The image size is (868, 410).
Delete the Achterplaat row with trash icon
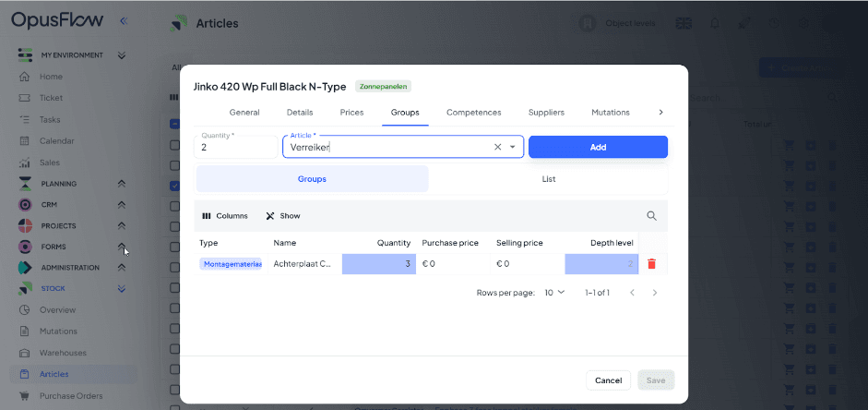pos(651,264)
